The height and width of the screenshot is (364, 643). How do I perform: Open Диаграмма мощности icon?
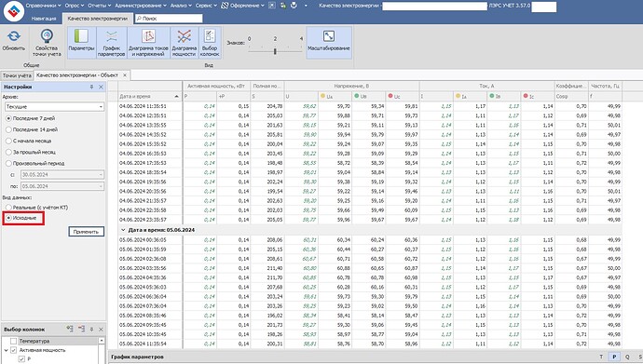185,36
